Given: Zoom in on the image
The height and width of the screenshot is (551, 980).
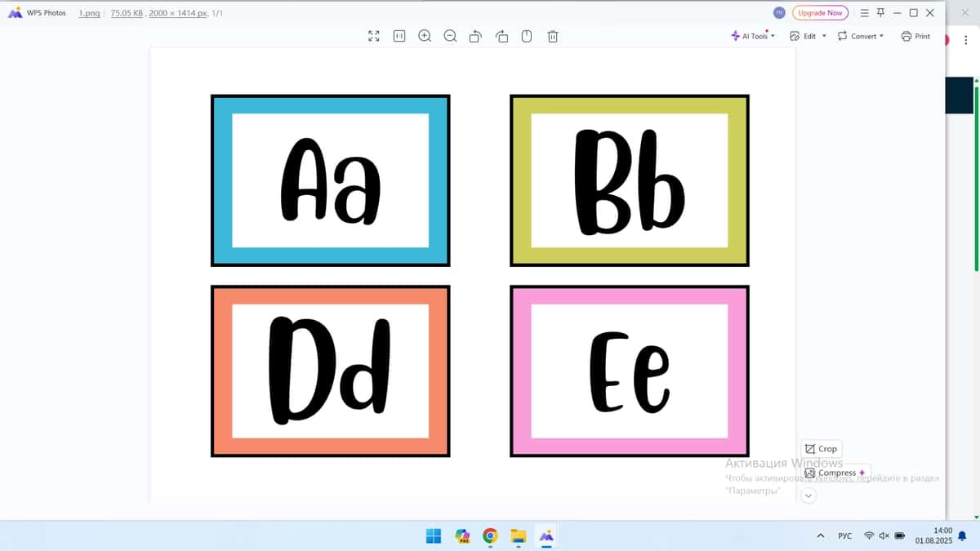Looking at the screenshot, I should [425, 36].
